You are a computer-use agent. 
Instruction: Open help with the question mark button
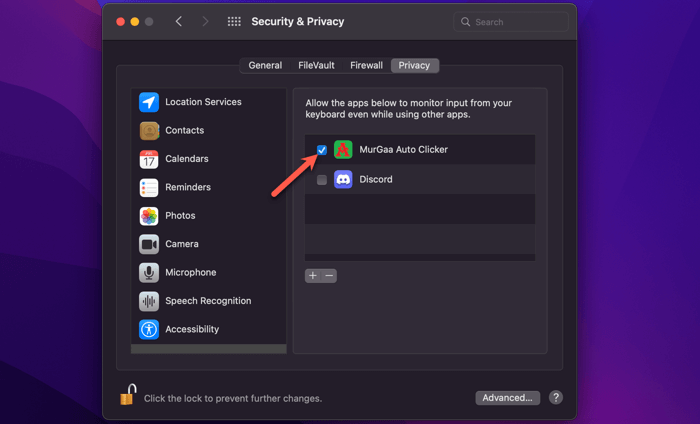[x=556, y=397]
